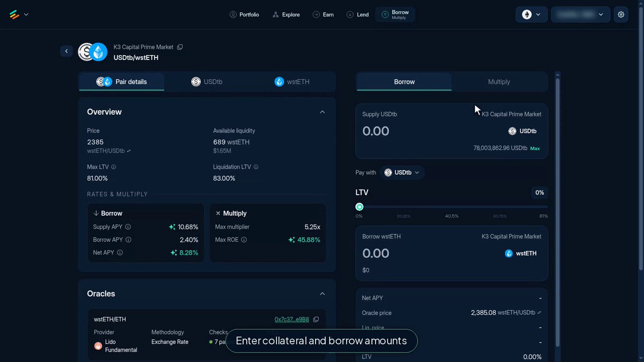Navigate to the Earn section
This screenshot has width=644, height=362.
pos(323,14)
